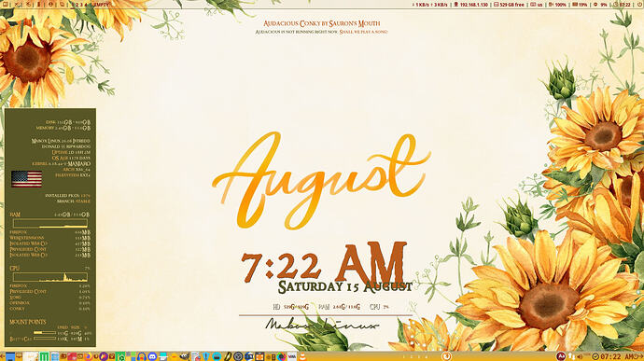Open GIMP from the bottom panel
Screen dimensions: 644x361
pos(184,356)
